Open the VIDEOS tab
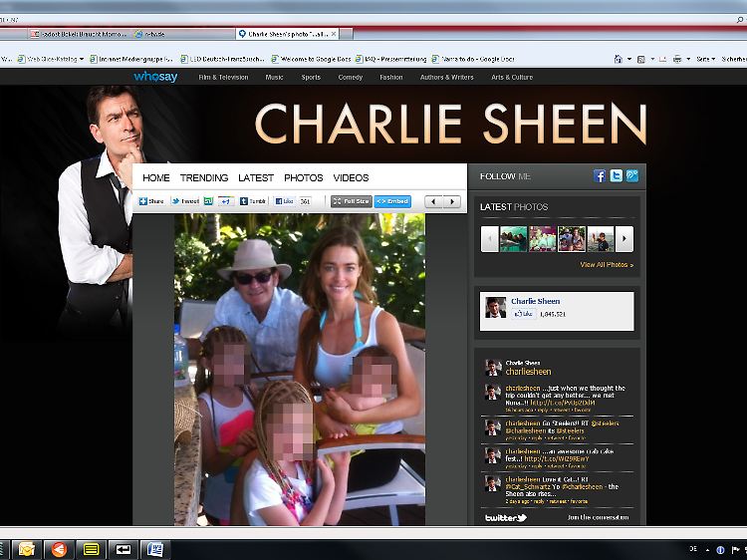Image resolution: width=747 pixels, height=560 pixels. [352, 177]
